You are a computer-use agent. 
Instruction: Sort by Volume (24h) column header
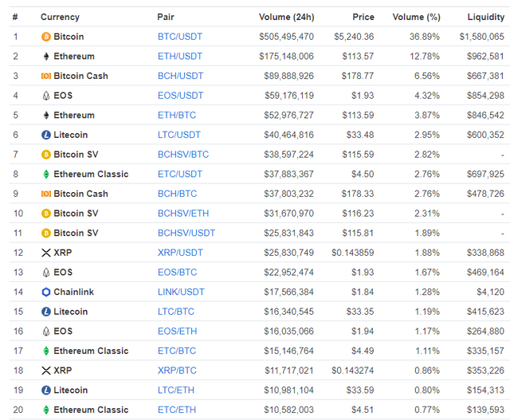(287, 17)
